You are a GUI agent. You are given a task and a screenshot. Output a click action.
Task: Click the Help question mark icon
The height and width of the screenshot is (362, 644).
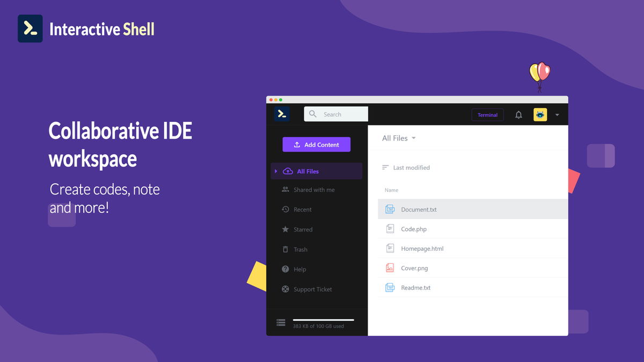click(286, 269)
